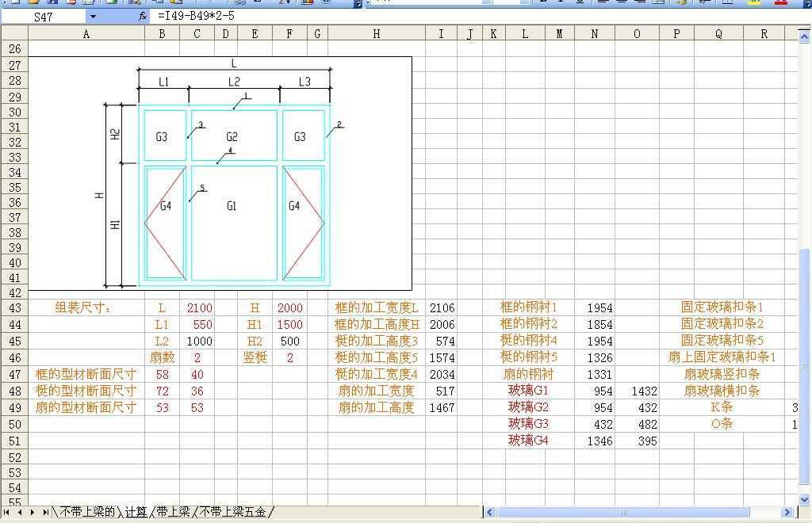Click the Name Box showing S47

point(44,17)
